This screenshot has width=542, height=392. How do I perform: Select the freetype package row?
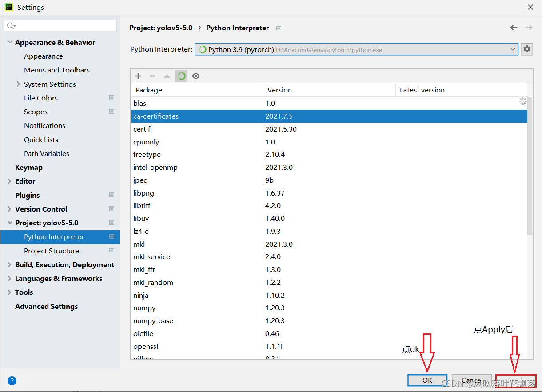point(329,154)
